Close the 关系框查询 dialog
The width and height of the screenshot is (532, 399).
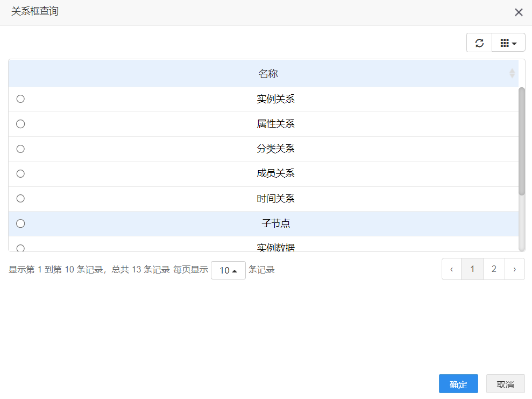[519, 12]
